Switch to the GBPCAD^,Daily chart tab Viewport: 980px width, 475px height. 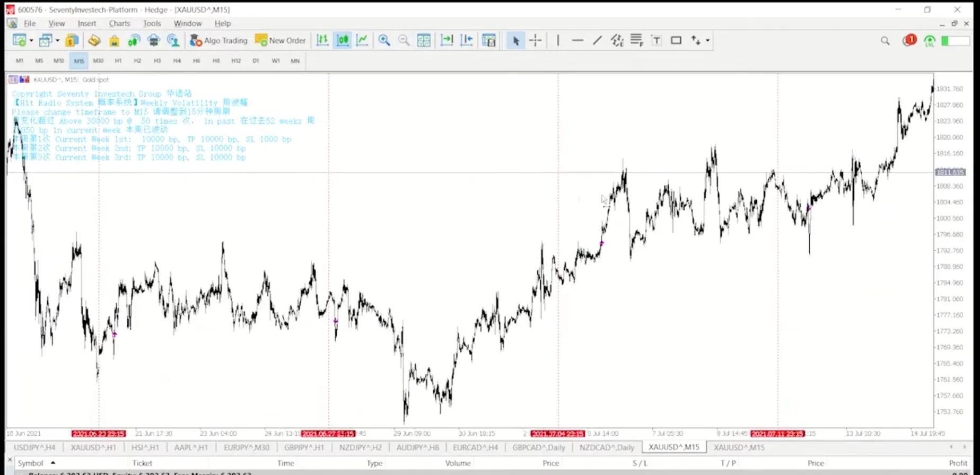coord(539,447)
